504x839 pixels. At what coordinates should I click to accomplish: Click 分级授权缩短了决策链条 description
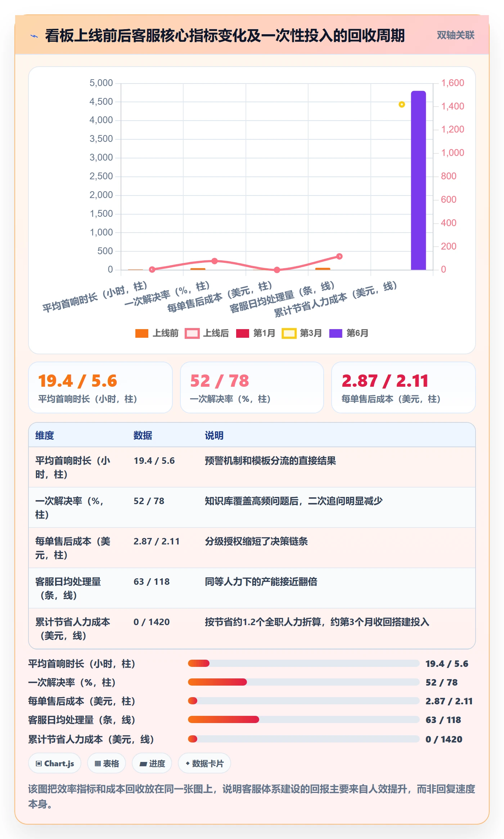pyautogui.click(x=256, y=541)
